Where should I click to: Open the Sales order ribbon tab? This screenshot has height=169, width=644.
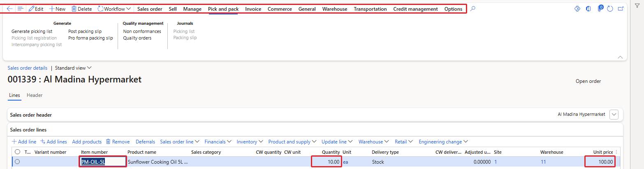tap(150, 9)
